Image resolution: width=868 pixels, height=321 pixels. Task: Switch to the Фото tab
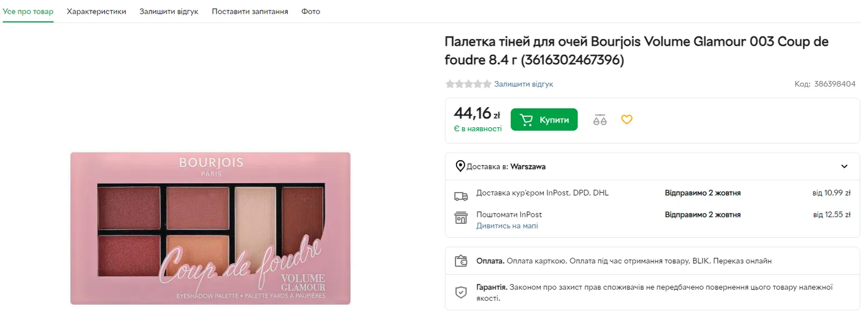tap(311, 12)
